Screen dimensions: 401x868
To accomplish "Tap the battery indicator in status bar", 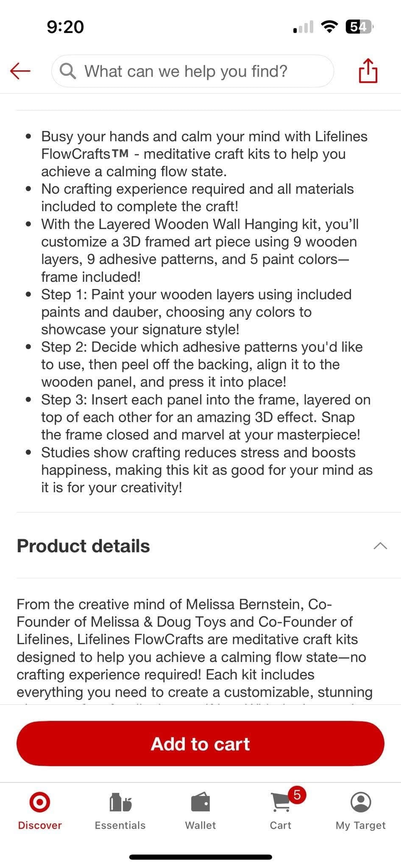I will [360, 27].
